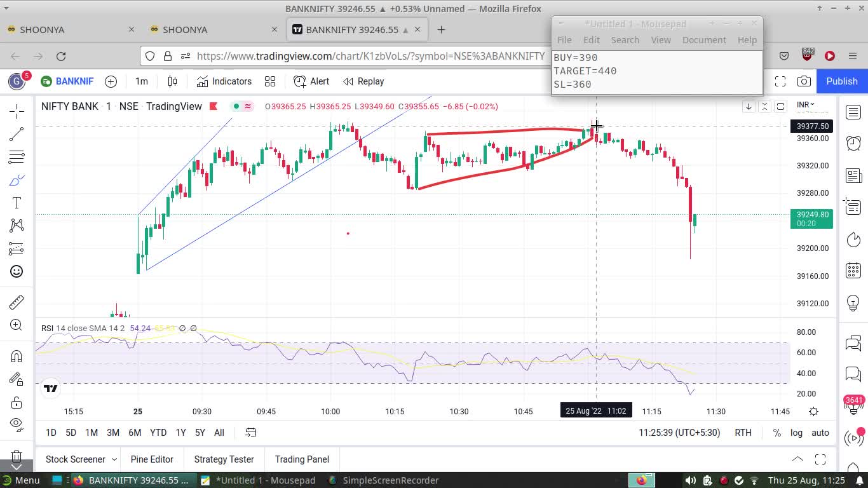Select the brush drawing tool
868x488 pixels.
(x=17, y=180)
